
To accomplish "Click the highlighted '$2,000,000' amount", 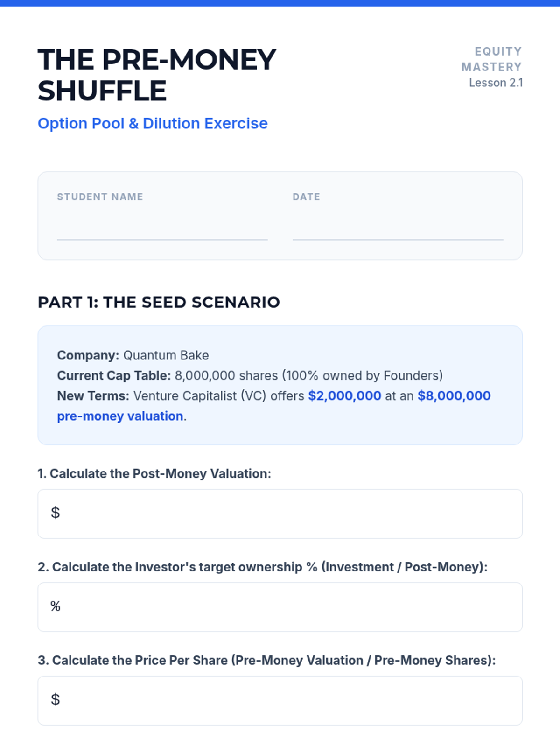I will (345, 396).
